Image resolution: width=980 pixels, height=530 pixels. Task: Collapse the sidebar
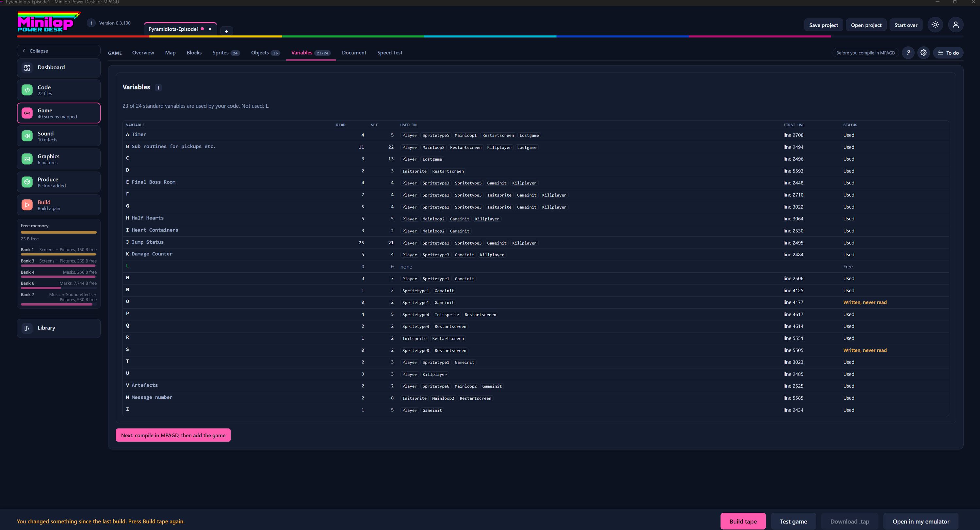(58, 51)
